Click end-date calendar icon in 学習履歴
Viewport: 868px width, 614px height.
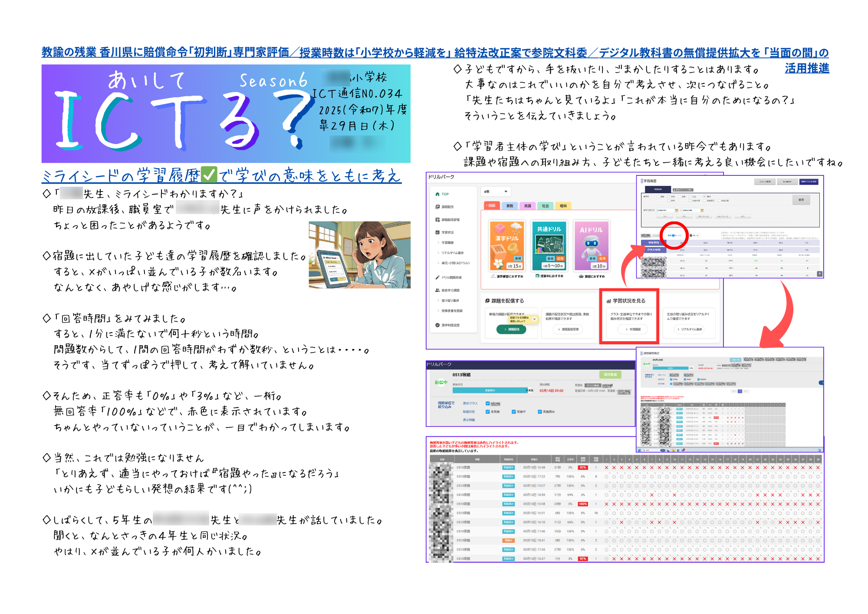(702, 211)
